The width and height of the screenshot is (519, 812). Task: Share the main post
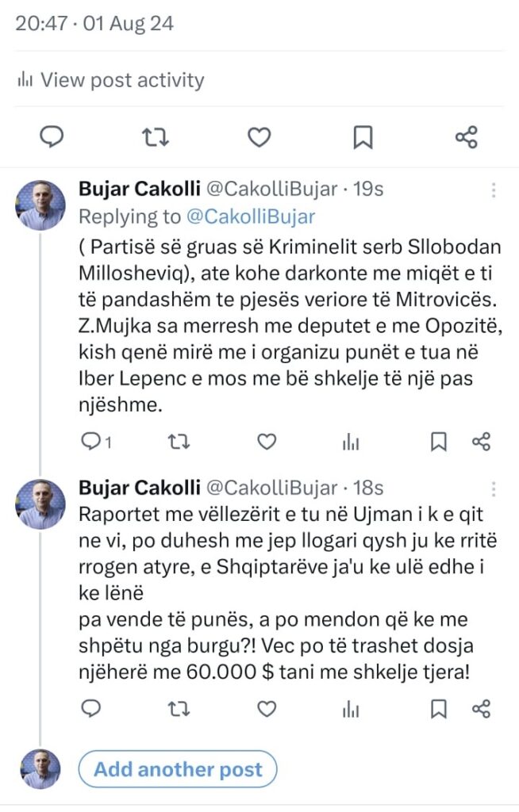[x=466, y=138]
